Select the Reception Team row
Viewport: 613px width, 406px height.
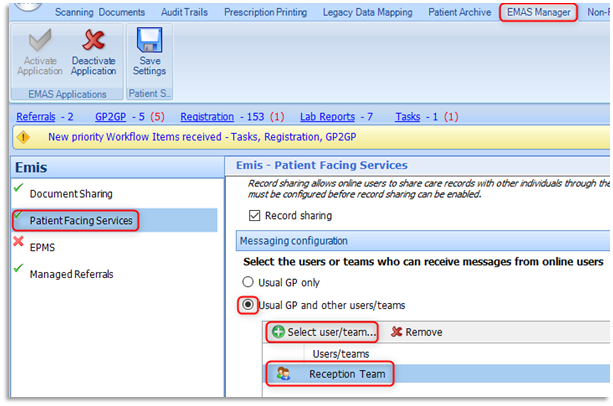pyautogui.click(x=438, y=374)
